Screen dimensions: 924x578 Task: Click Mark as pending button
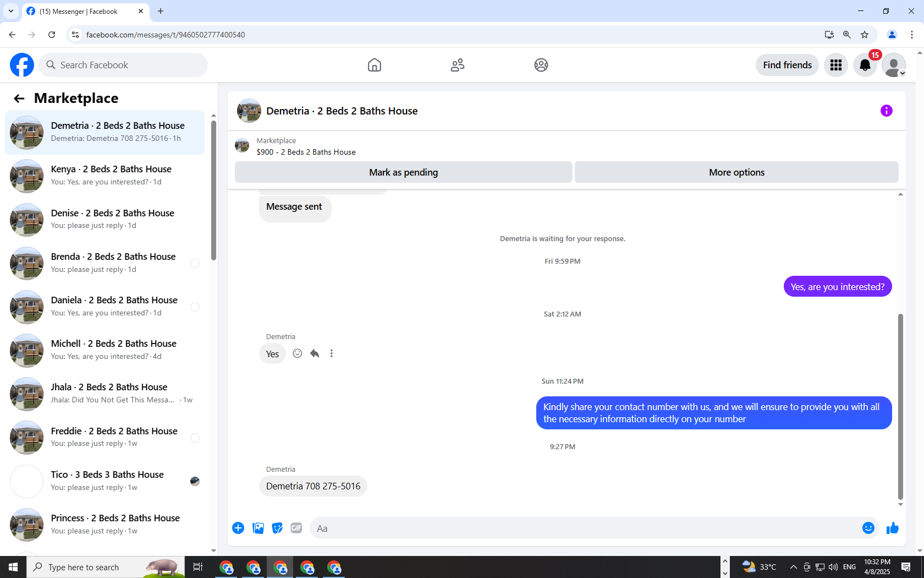404,172
